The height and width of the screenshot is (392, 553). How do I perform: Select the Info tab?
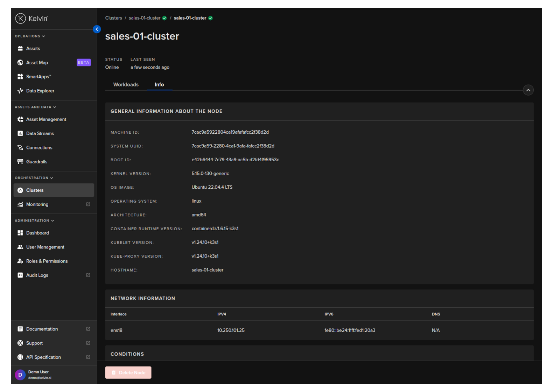pyautogui.click(x=159, y=85)
